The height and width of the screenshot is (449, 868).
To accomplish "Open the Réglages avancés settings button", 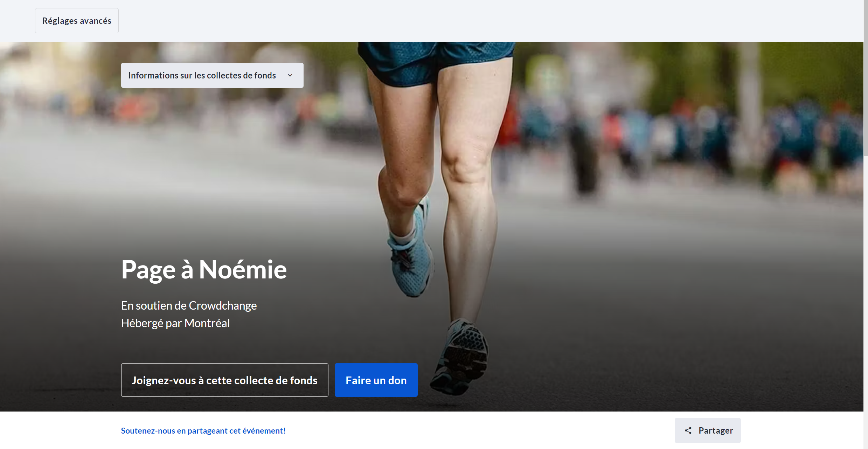I will tap(77, 21).
